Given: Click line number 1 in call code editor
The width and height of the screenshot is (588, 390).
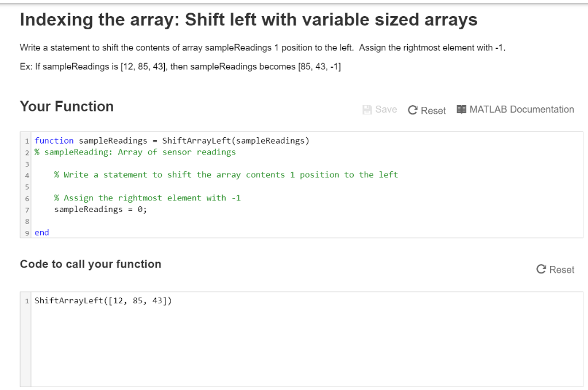Looking at the screenshot, I should pyautogui.click(x=27, y=301).
